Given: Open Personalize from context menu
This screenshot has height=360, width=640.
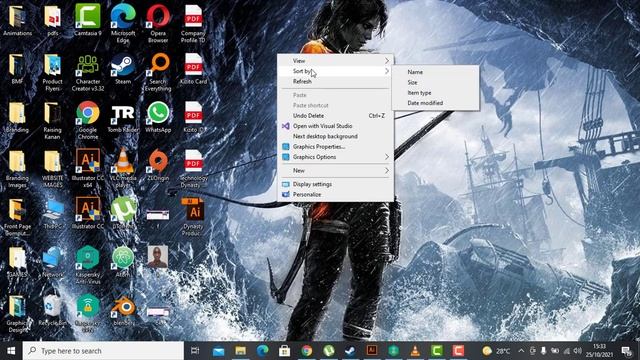Looking at the screenshot, I should point(336,194).
